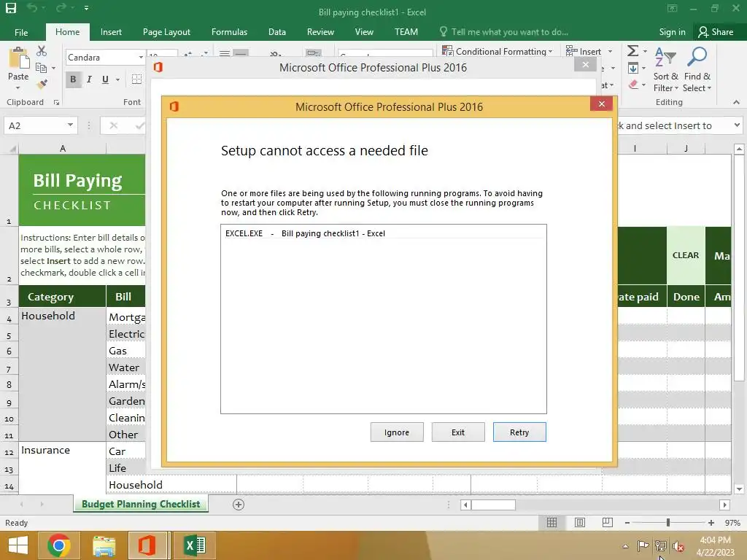Switch to the Review tab
Screen dimensions: 747x560
pyautogui.click(x=320, y=32)
